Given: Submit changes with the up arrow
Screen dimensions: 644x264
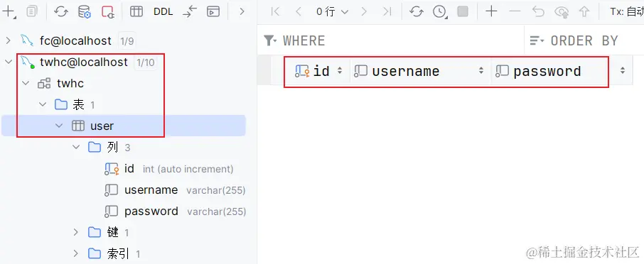Looking at the screenshot, I should click(584, 11).
